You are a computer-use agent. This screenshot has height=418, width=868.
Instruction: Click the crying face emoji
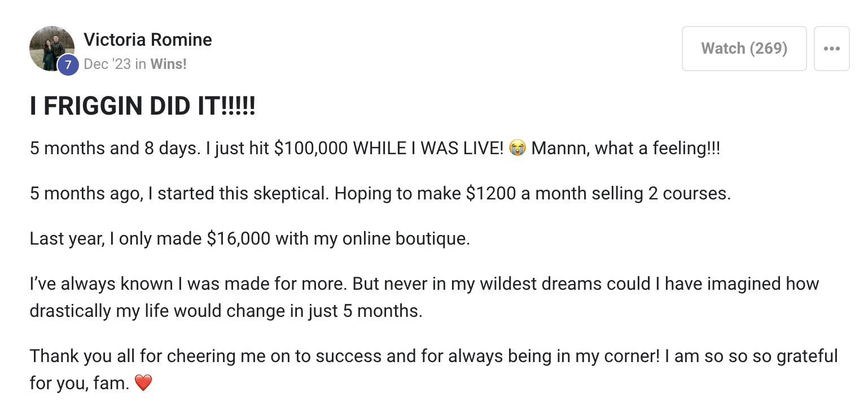pyautogui.click(x=517, y=149)
